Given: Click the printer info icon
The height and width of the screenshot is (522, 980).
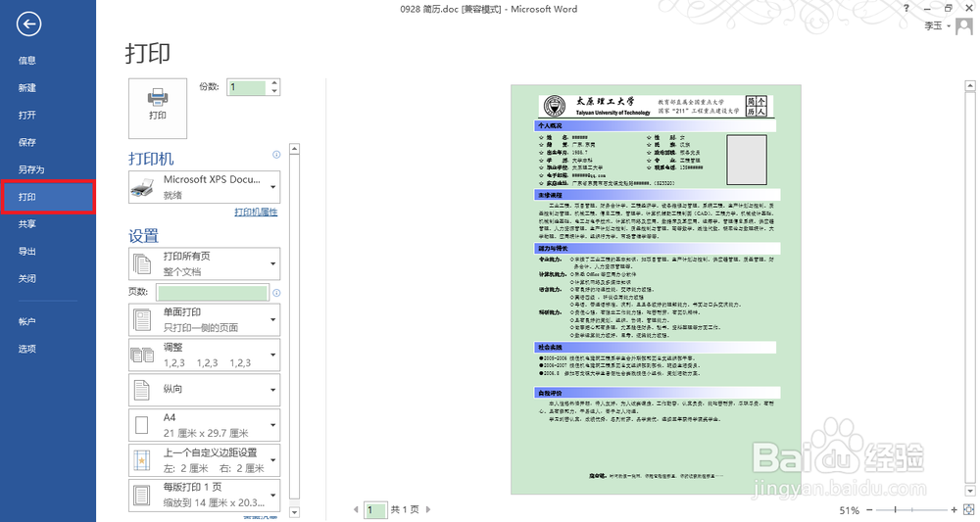Looking at the screenshot, I should click(x=276, y=154).
